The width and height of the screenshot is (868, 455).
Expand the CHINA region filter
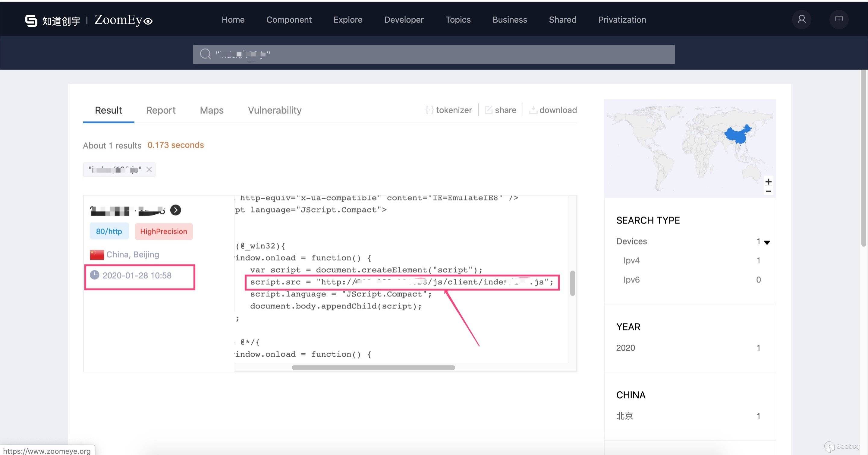(x=630, y=395)
